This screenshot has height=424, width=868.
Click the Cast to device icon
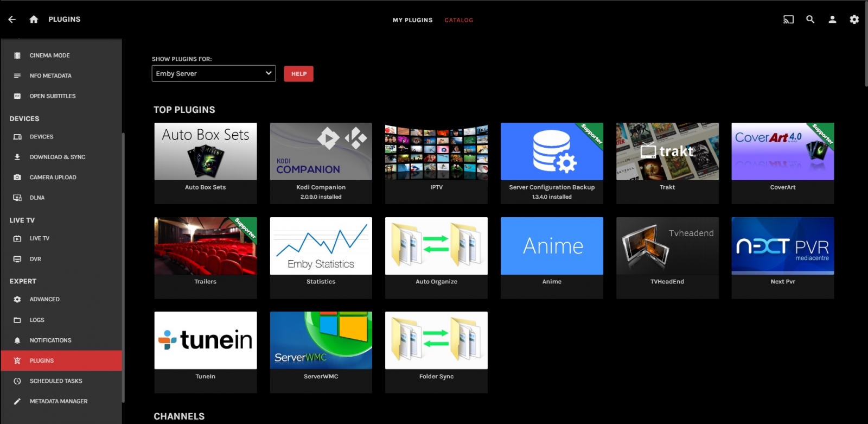pyautogui.click(x=788, y=20)
